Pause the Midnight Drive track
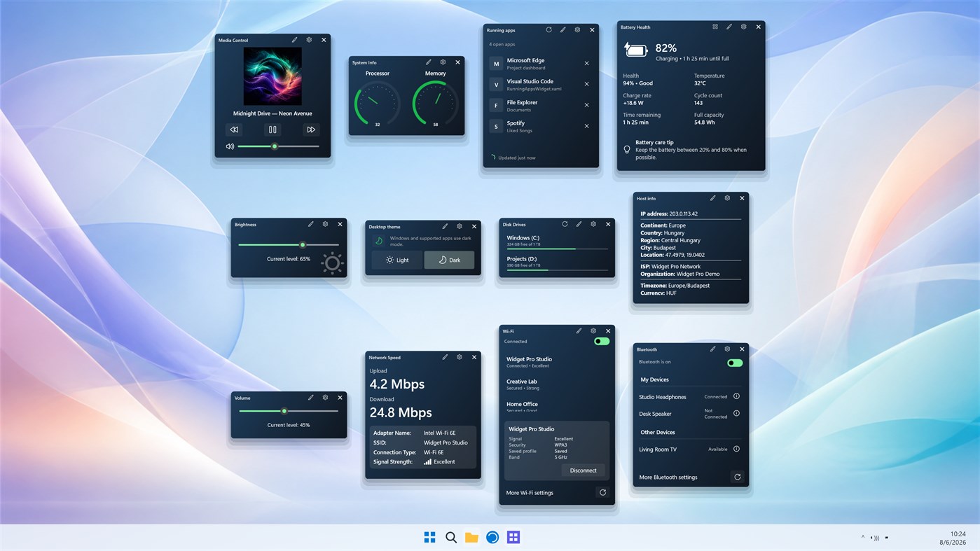Viewport: 980px width, 551px height. pos(272,130)
